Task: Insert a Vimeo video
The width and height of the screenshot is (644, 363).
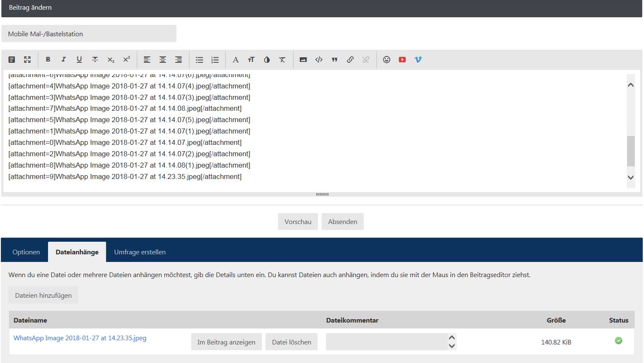Action: 418,60
